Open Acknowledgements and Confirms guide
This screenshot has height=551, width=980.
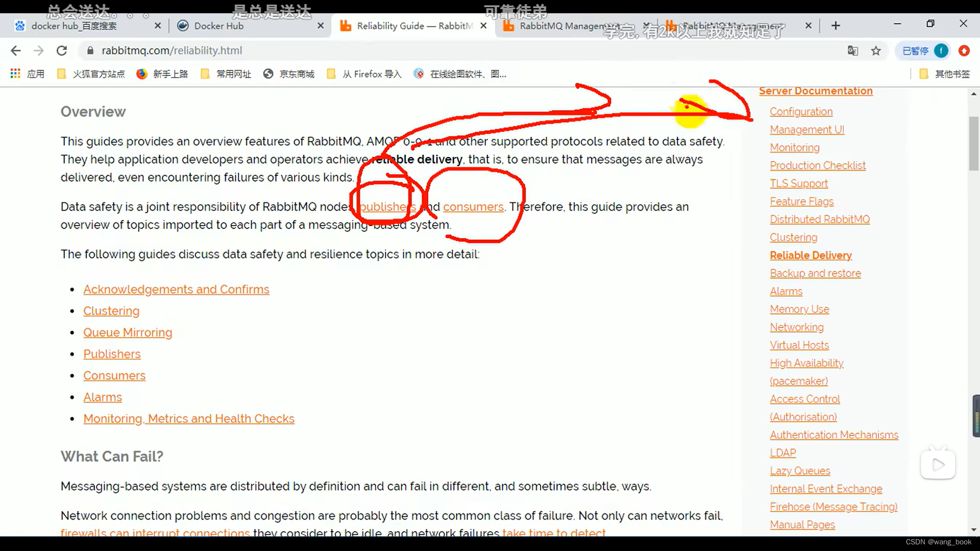pyautogui.click(x=176, y=289)
